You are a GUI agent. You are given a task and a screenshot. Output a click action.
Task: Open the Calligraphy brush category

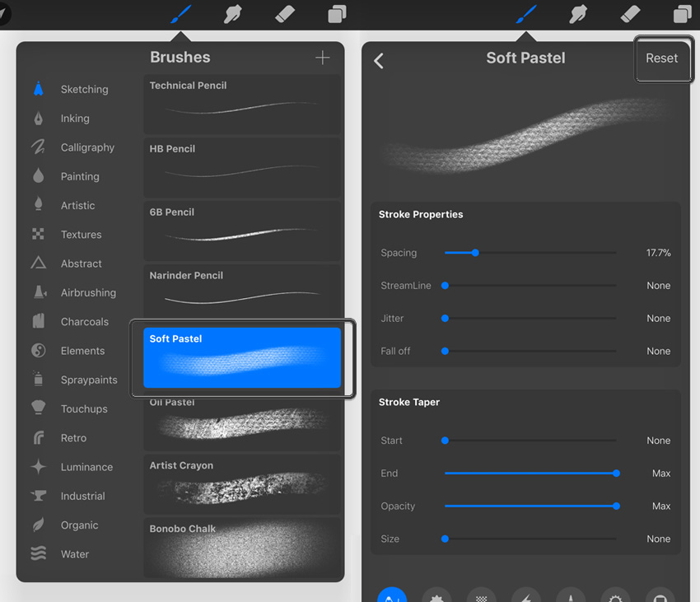click(x=73, y=147)
